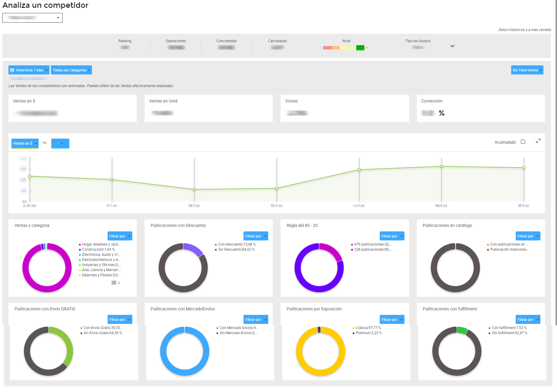557x392 pixels.
Task: Open Filtrar por in Ventas x categoría
Action: [x=120, y=236]
